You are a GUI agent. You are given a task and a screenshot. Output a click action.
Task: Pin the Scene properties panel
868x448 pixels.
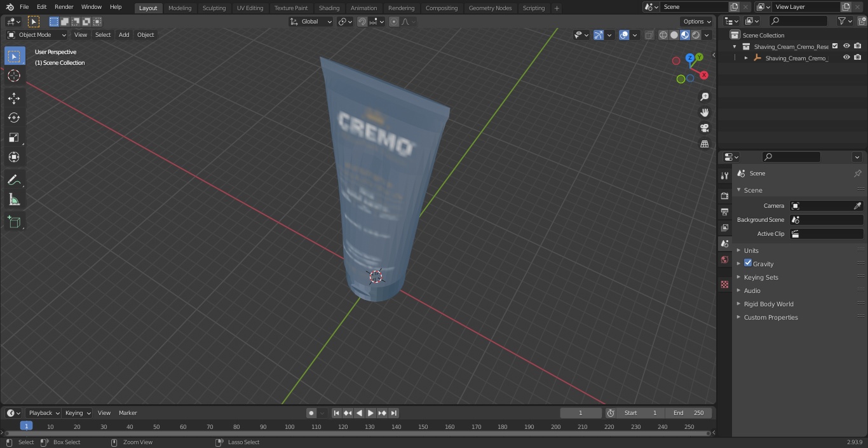[857, 173]
